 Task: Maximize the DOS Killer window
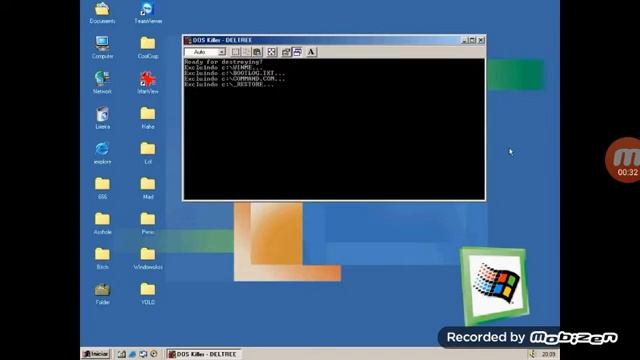point(472,40)
